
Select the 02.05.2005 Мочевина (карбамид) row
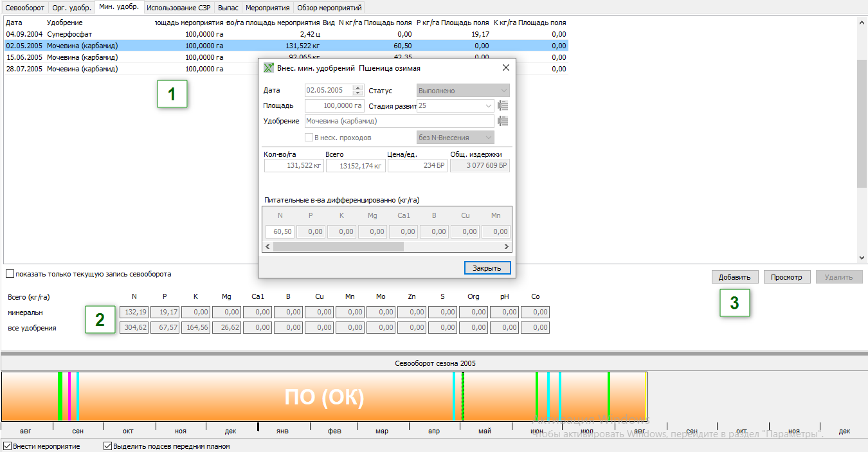286,46
